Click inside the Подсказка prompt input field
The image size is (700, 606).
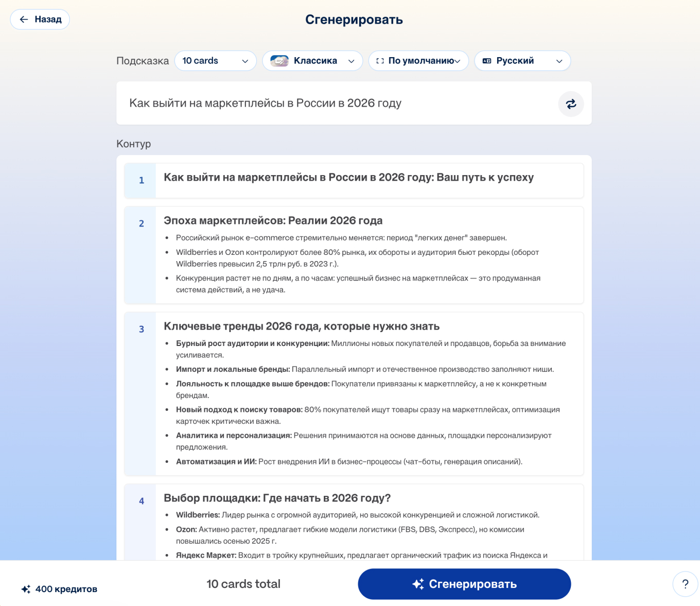(x=335, y=103)
